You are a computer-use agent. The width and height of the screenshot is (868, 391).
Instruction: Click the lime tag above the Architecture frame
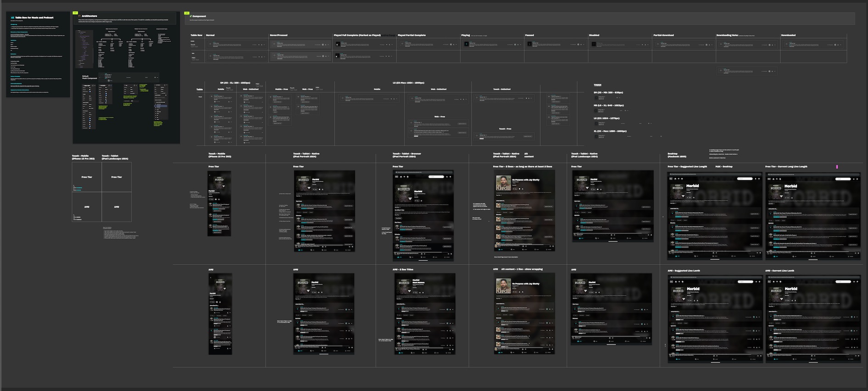tap(75, 13)
